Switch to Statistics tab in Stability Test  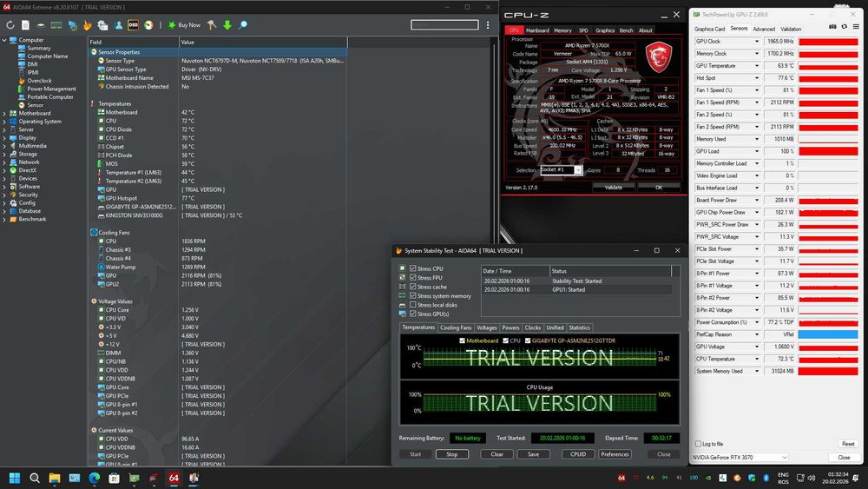[579, 327]
